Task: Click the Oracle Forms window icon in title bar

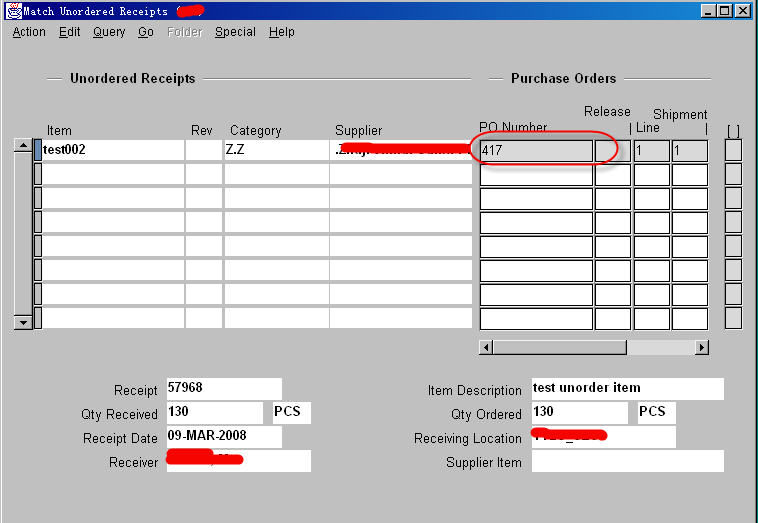Action: click(14, 11)
